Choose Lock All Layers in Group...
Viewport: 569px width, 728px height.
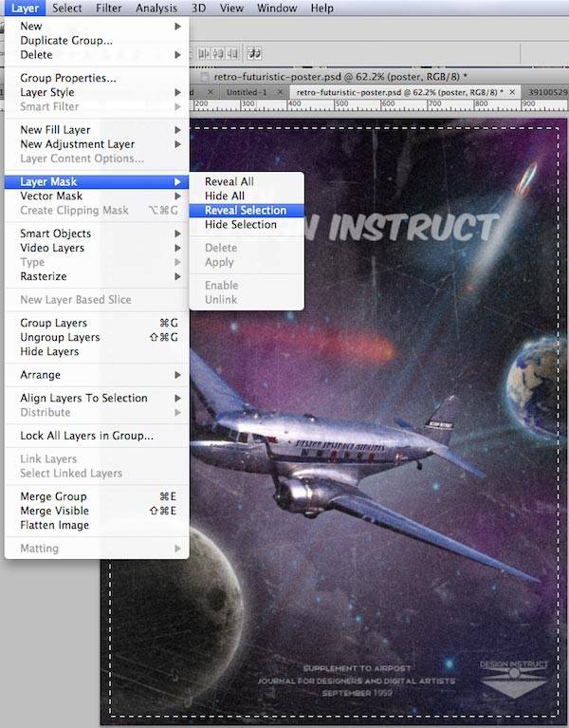click(86, 436)
